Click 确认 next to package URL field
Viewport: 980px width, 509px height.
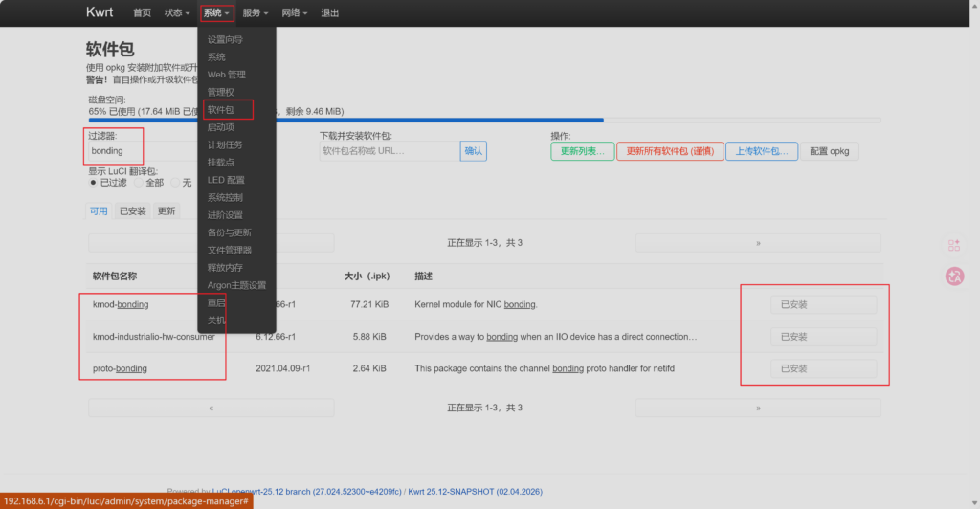tap(473, 151)
